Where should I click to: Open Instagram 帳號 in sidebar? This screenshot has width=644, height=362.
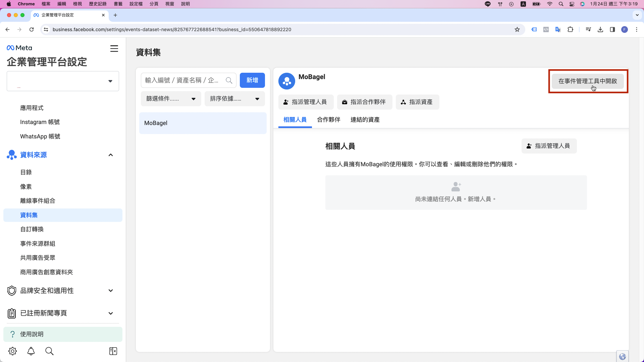40,122
